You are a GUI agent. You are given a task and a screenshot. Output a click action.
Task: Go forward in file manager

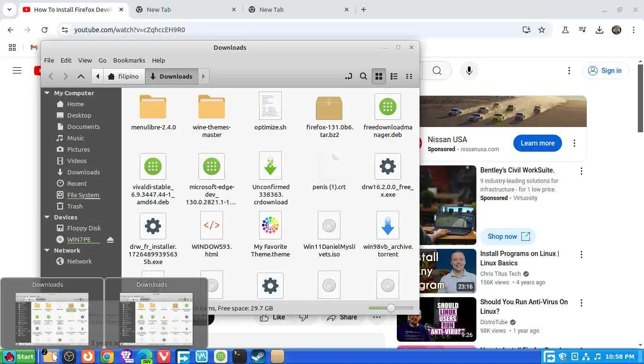coord(66,76)
